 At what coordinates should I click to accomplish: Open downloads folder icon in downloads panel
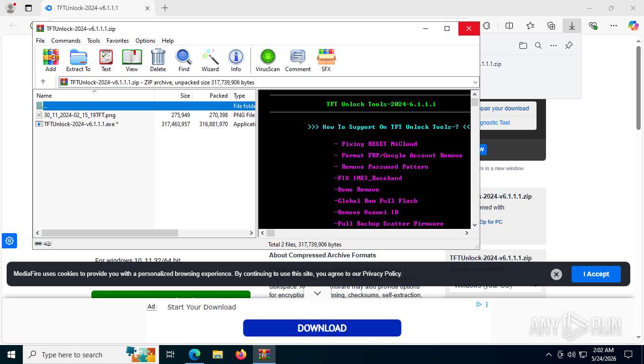(x=523, y=45)
